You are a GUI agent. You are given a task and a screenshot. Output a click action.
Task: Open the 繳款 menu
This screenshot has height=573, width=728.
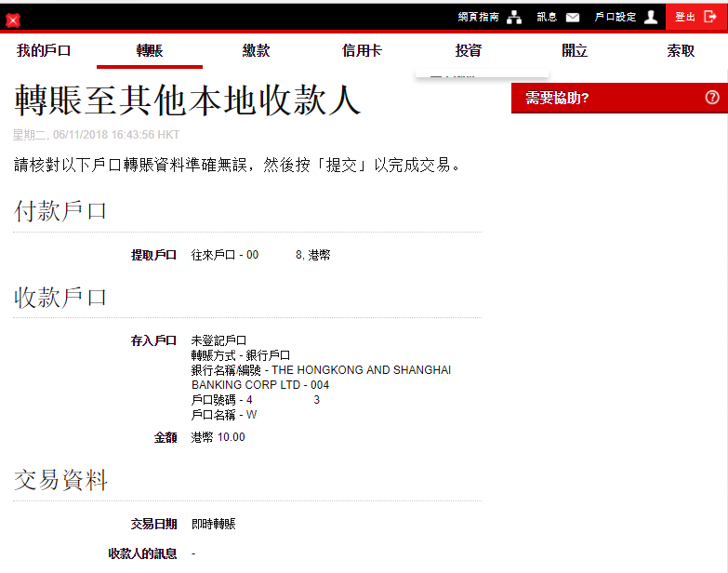pos(256,51)
